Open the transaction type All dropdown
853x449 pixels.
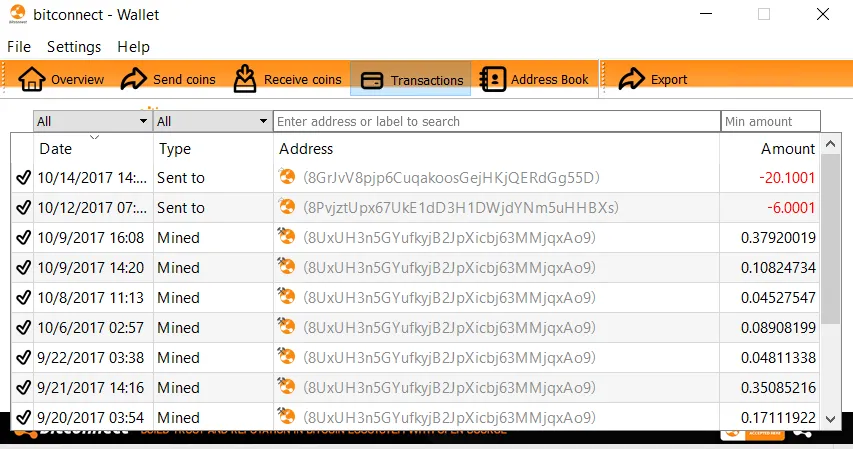point(213,121)
